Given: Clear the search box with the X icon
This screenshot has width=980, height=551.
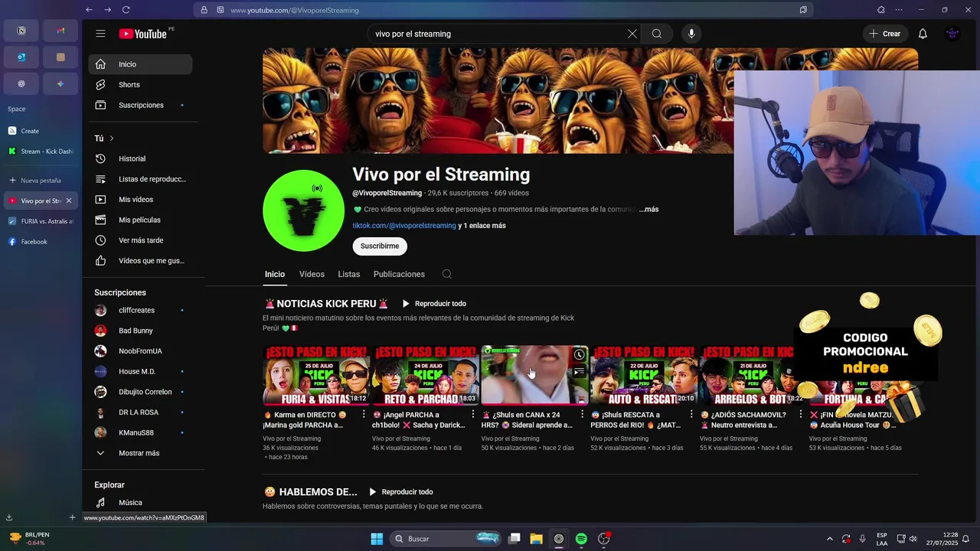Looking at the screenshot, I should (x=632, y=34).
